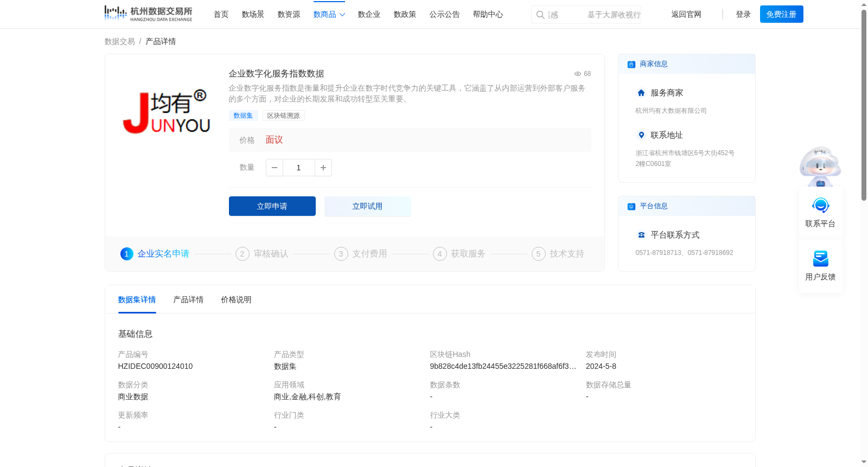868x467 pixels.
Task: Click the 数据集 tag
Action: pyautogui.click(x=243, y=116)
